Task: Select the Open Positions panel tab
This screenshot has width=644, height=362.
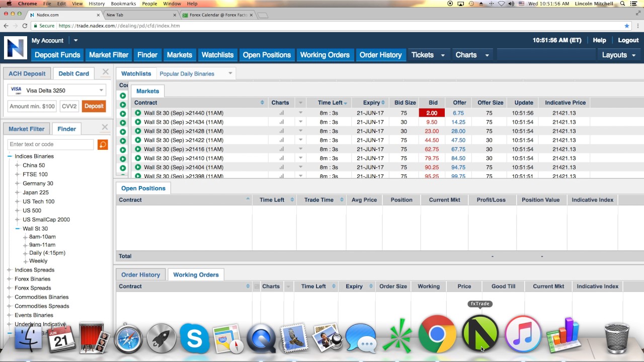Action: click(x=143, y=188)
